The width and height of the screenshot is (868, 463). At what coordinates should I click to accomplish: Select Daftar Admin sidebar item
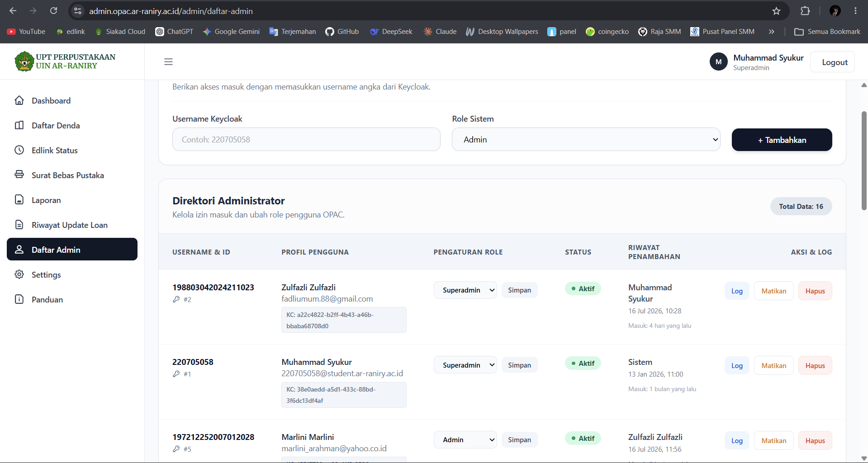coord(72,249)
